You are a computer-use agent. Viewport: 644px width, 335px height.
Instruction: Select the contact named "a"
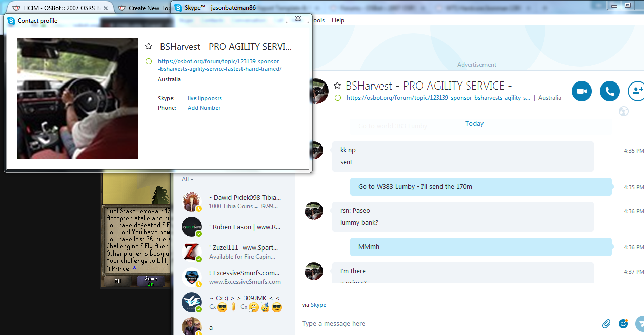(233, 327)
